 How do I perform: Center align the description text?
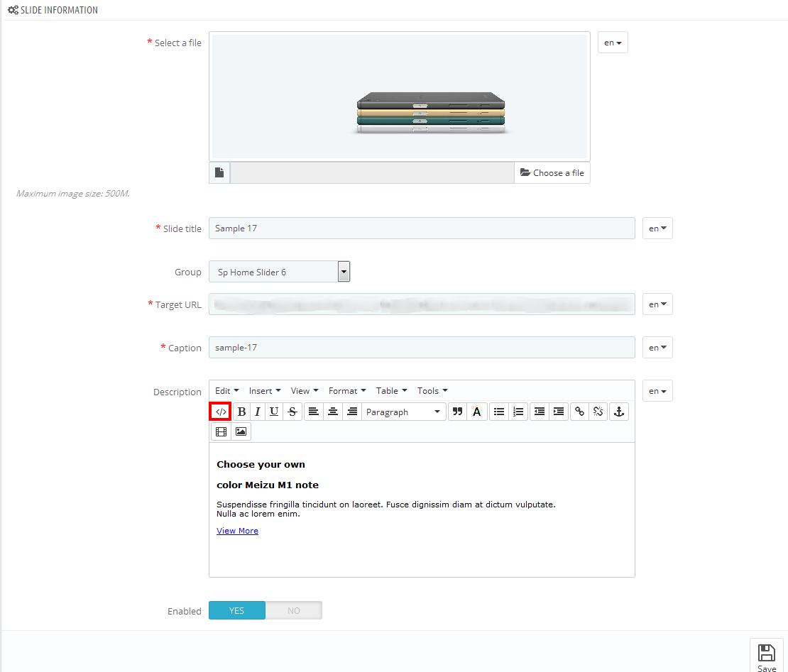(x=332, y=412)
